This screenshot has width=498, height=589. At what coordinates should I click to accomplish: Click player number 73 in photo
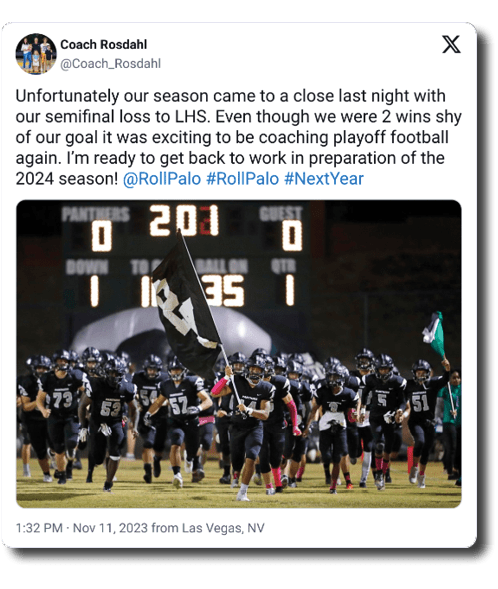[62, 400]
